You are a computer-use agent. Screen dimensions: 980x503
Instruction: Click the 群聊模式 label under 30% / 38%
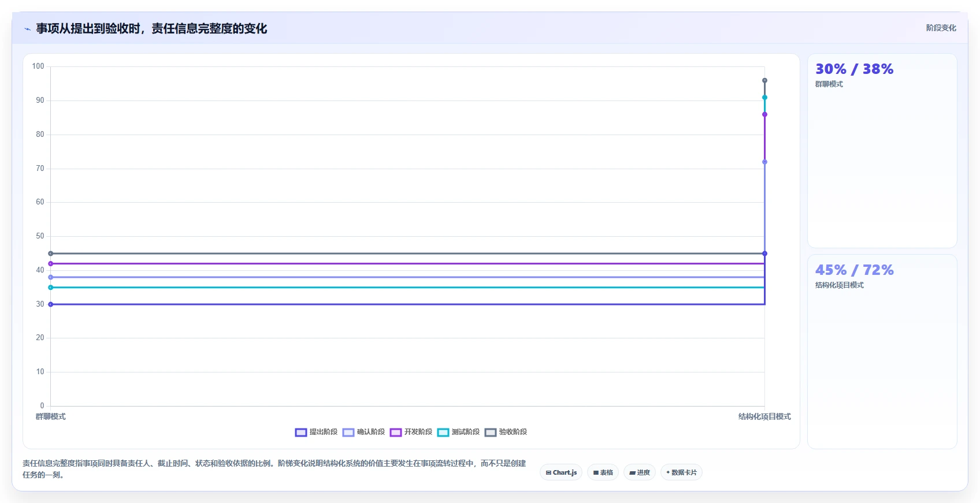coord(829,84)
